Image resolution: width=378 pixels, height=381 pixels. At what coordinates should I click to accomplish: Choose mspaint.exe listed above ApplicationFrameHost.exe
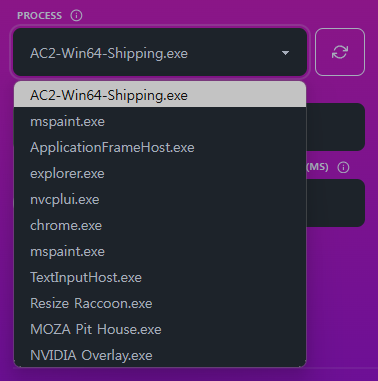160,121
